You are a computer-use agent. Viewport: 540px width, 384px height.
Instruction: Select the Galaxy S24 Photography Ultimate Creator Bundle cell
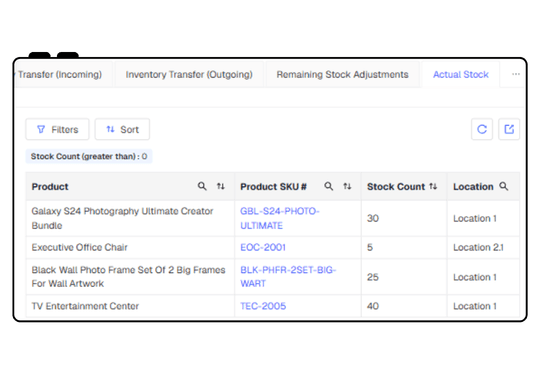point(130,218)
